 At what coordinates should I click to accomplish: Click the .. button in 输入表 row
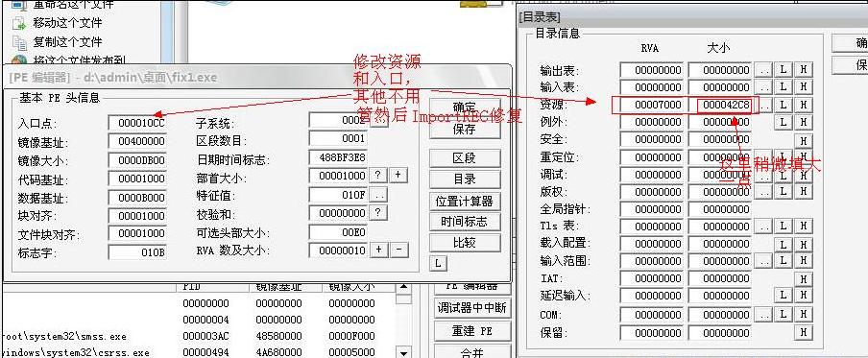tap(764, 87)
